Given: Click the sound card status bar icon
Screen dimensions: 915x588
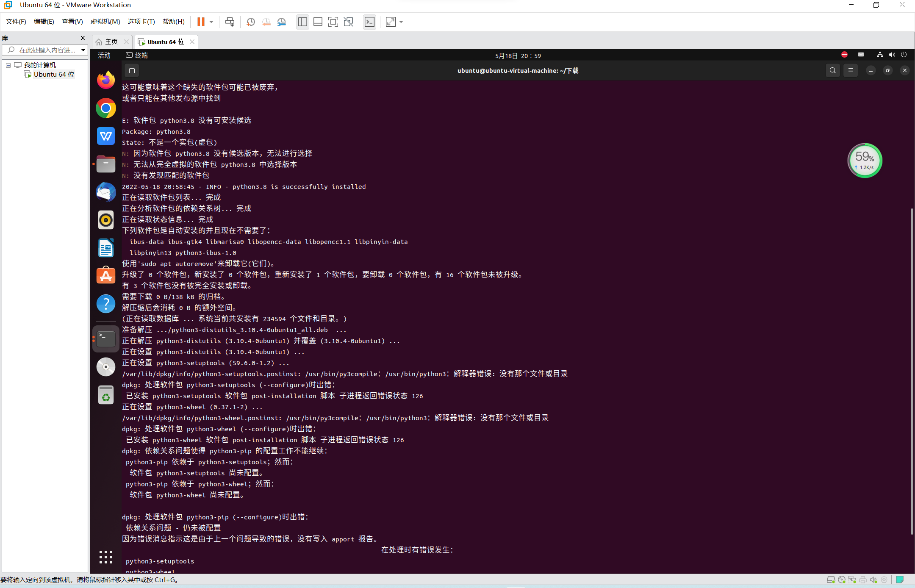Looking at the screenshot, I should pos(873,580).
